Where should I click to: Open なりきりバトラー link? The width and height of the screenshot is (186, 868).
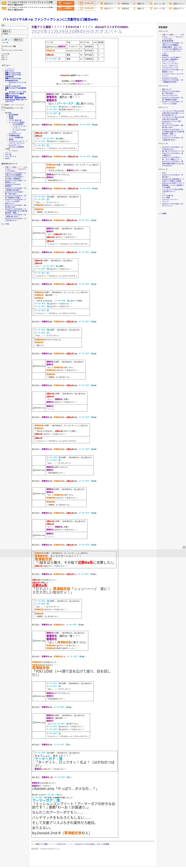coord(15,134)
